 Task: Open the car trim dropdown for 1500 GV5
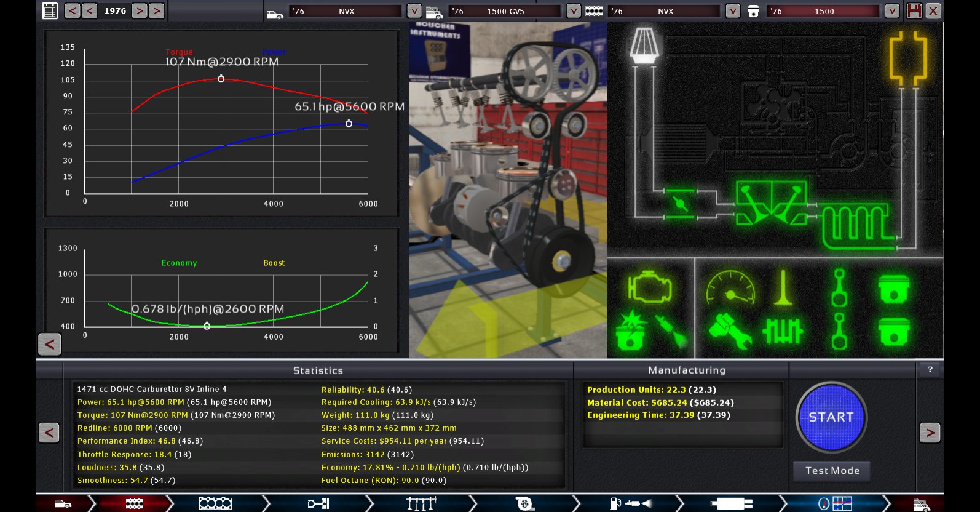coord(574,11)
